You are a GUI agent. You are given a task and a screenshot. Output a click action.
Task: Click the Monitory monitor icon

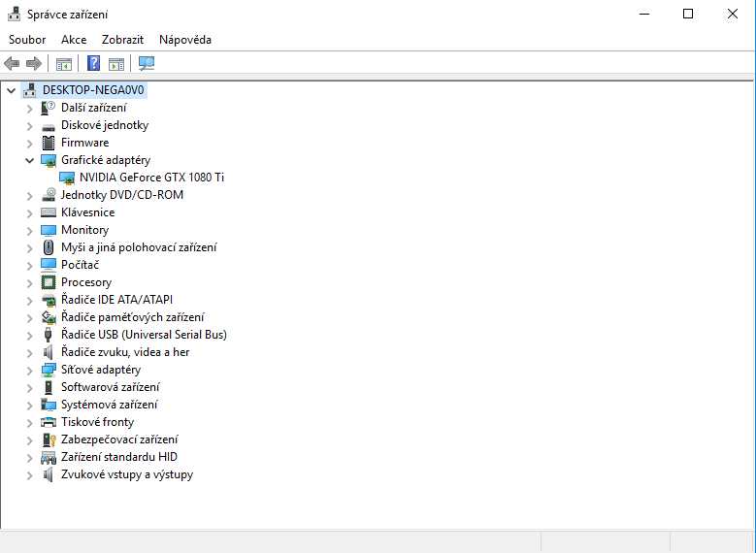[49, 231]
